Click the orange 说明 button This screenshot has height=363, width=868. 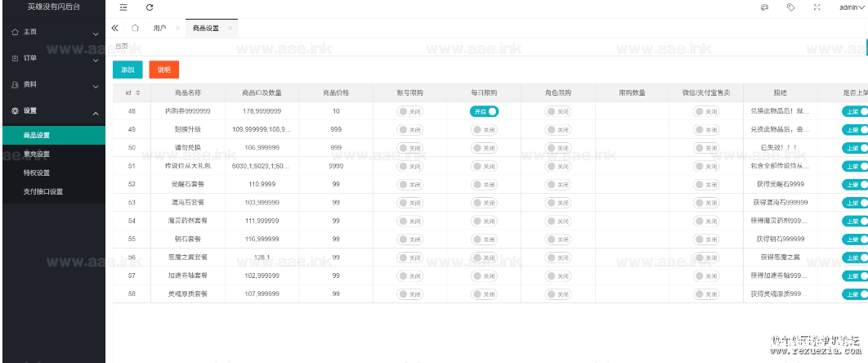[163, 70]
